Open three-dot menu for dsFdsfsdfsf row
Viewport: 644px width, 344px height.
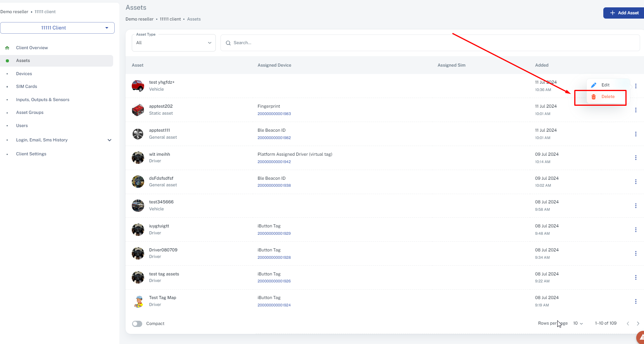pos(635,182)
